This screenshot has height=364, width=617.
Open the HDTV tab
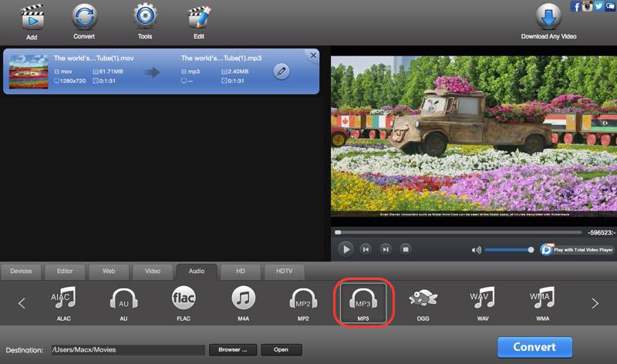coord(285,271)
